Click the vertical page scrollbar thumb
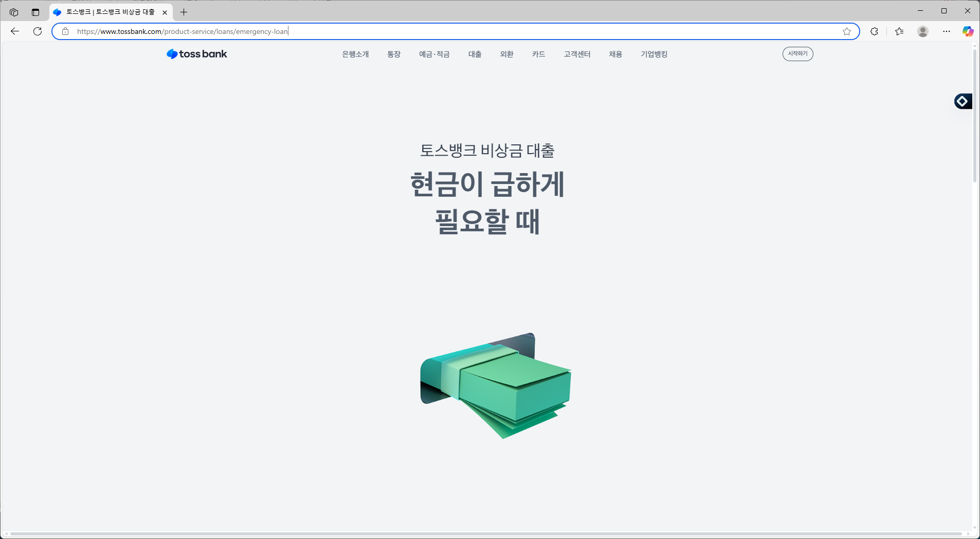This screenshot has height=539, width=980. [x=974, y=116]
